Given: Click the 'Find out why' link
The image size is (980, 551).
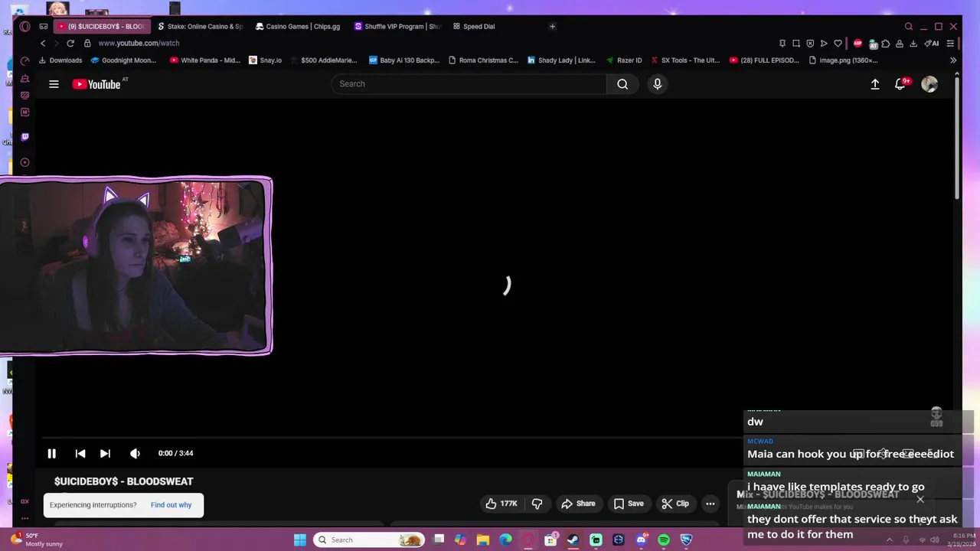Looking at the screenshot, I should tap(171, 505).
